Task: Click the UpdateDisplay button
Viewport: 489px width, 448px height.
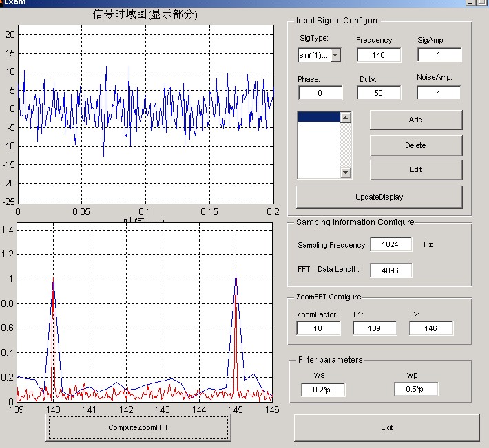Action: [x=379, y=197]
